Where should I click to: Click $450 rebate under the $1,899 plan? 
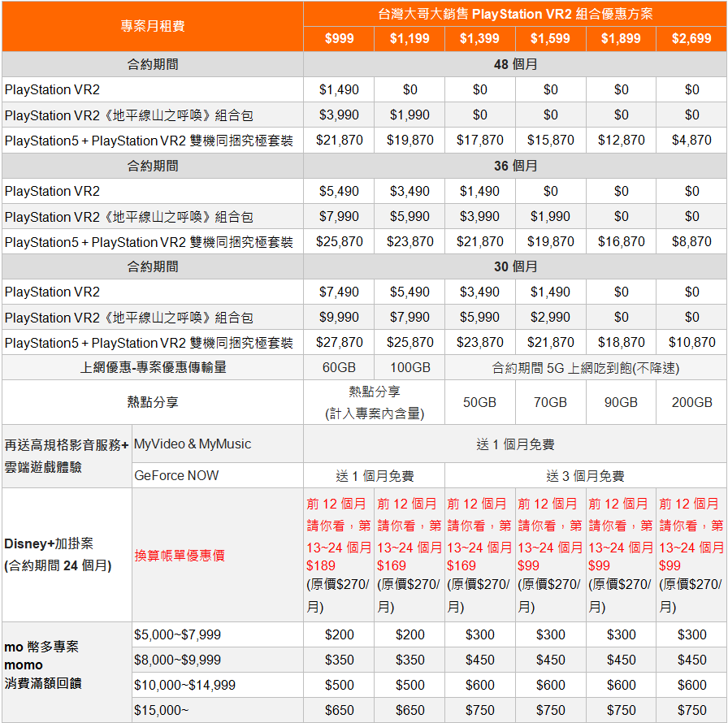tap(621, 660)
